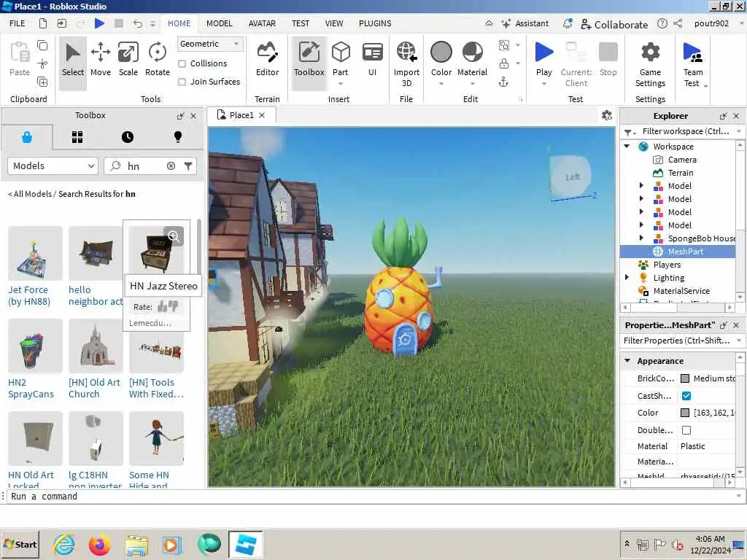Expand the Lighting tree node
The height and width of the screenshot is (560, 747).
tap(627, 277)
